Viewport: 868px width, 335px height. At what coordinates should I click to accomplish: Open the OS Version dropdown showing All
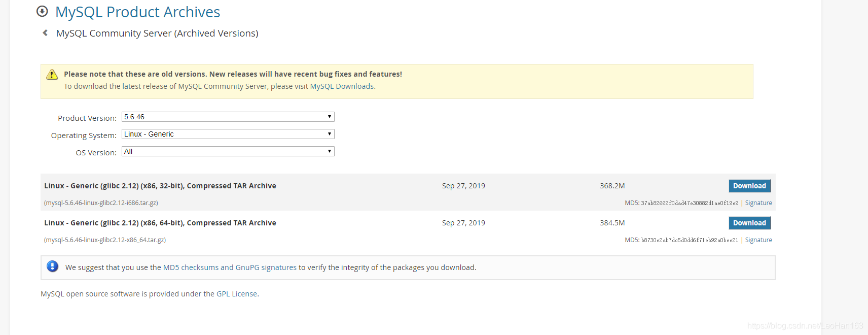(x=228, y=151)
